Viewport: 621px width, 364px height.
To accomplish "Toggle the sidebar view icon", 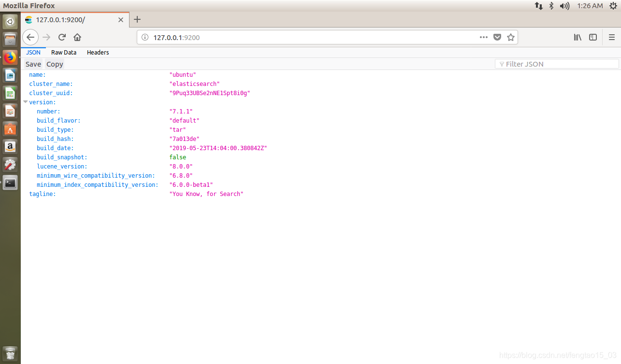I will [593, 37].
